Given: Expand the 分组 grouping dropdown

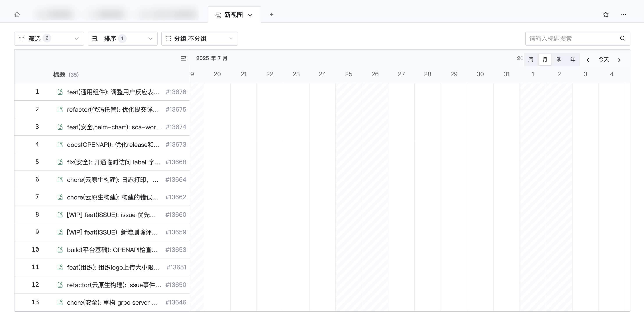Looking at the screenshot, I should click(x=199, y=39).
